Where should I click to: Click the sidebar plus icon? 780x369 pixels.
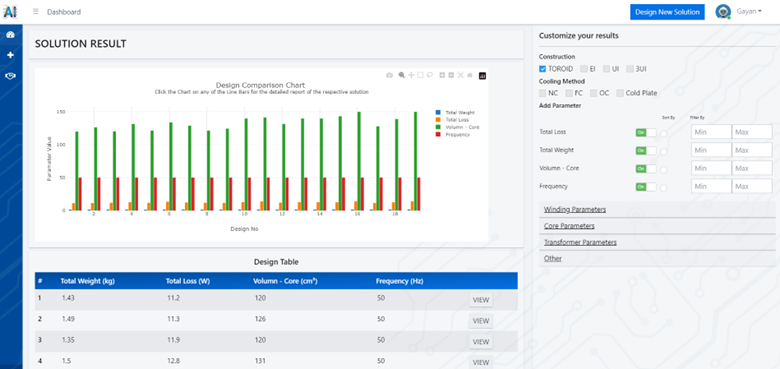click(x=10, y=55)
